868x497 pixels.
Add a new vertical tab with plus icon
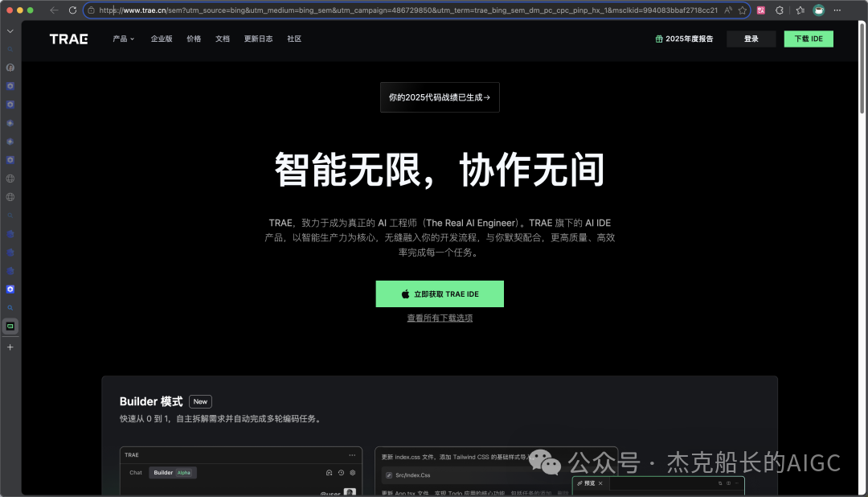tap(10, 347)
